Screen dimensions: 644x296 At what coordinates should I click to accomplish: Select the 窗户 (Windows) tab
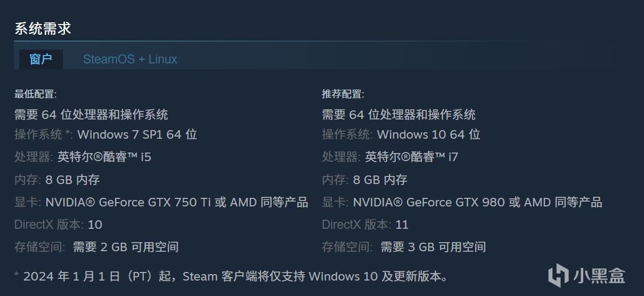41,59
